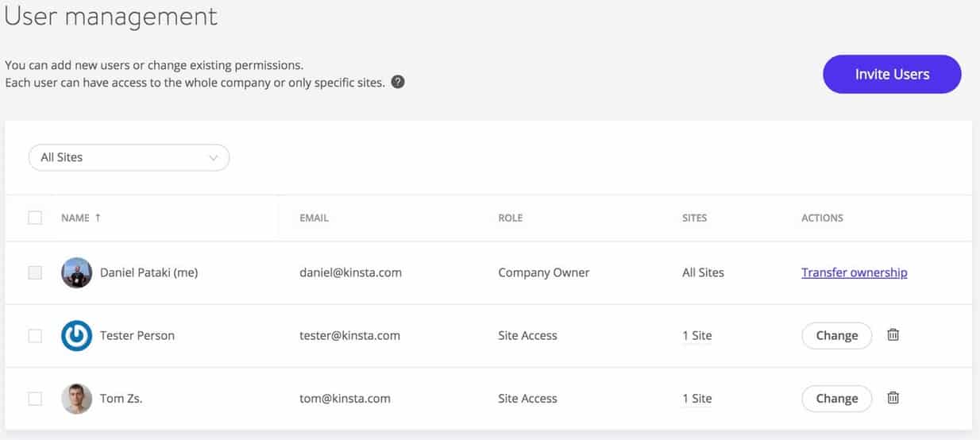
Task: Toggle the select-all checkbox in header
Action: (x=35, y=218)
